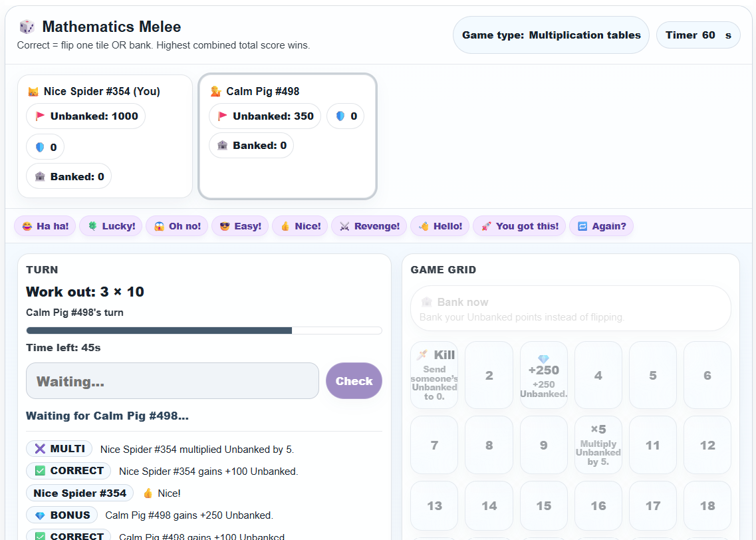
Task: Click the Waiting answer input field
Action: pos(172,380)
